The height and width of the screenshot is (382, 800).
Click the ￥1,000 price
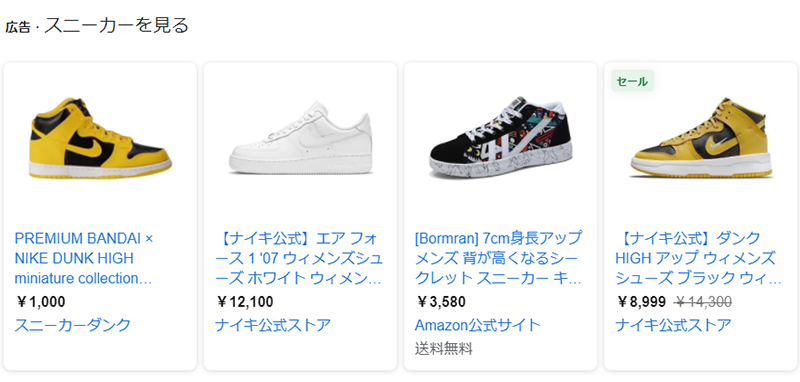click(x=41, y=302)
